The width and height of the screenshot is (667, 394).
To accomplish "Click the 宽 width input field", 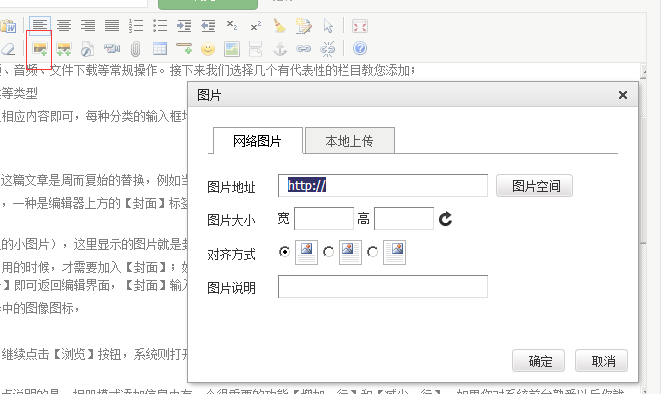I will [324, 219].
